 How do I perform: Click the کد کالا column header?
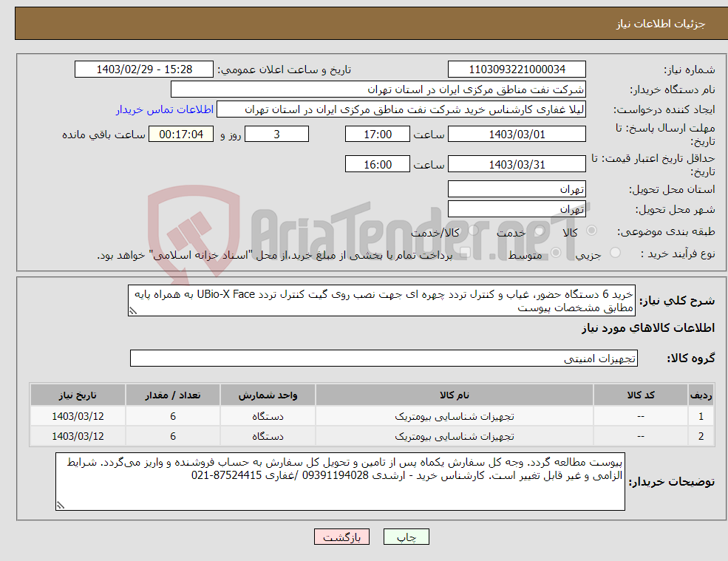click(641, 395)
